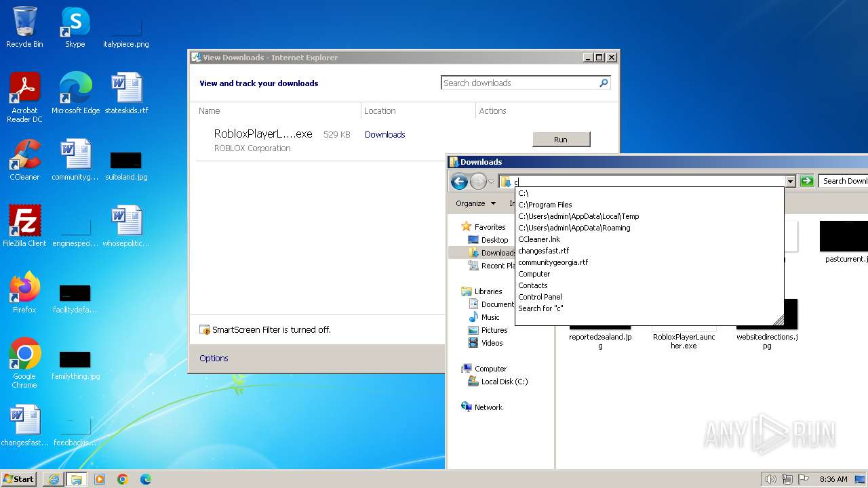Open the Organize dropdown menu
The width and height of the screenshot is (868, 488).
[x=475, y=203]
